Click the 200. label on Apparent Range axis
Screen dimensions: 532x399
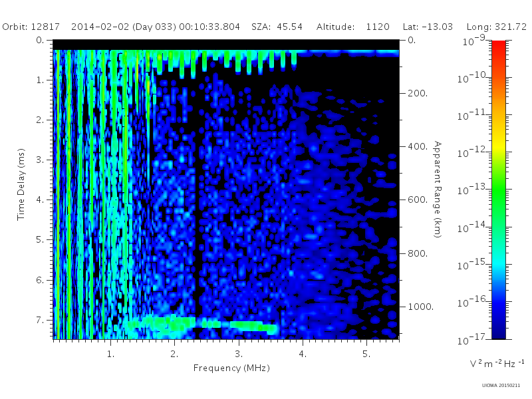(418, 93)
